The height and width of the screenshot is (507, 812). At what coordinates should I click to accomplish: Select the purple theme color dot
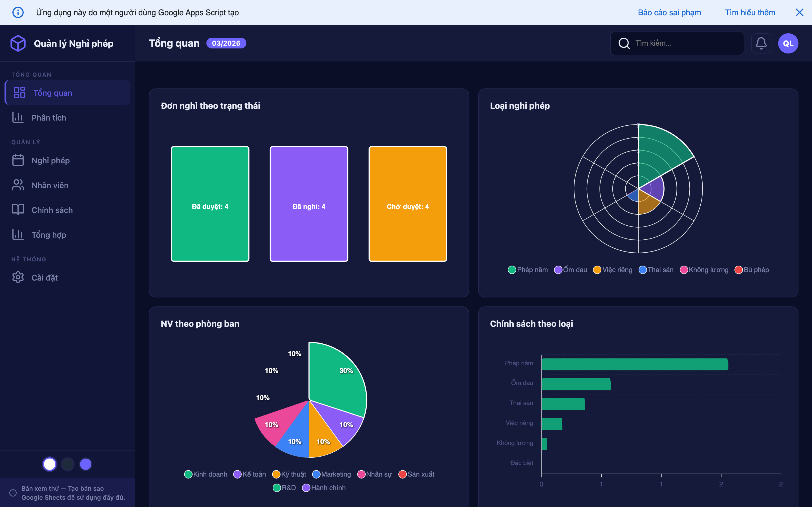click(x=85, y=464)
